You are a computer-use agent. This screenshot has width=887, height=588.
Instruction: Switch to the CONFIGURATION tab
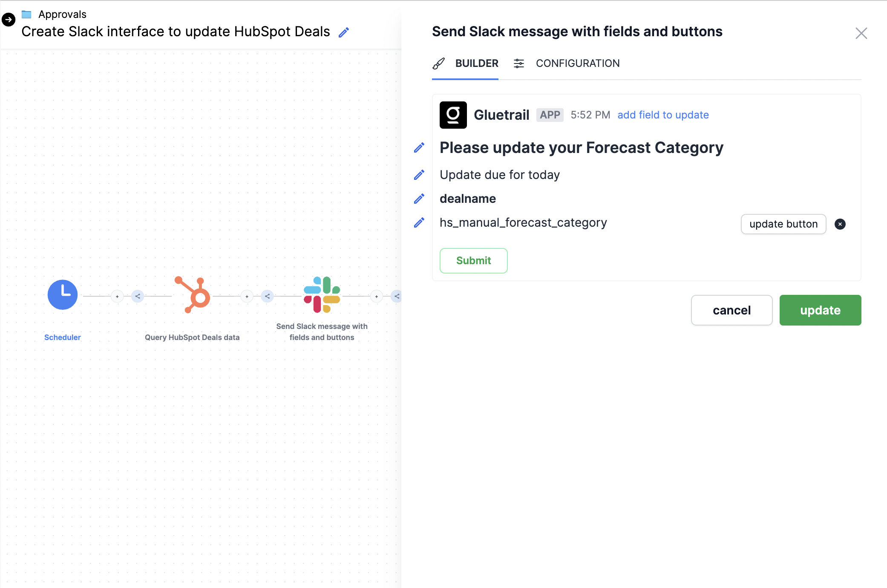pos(577,63)
